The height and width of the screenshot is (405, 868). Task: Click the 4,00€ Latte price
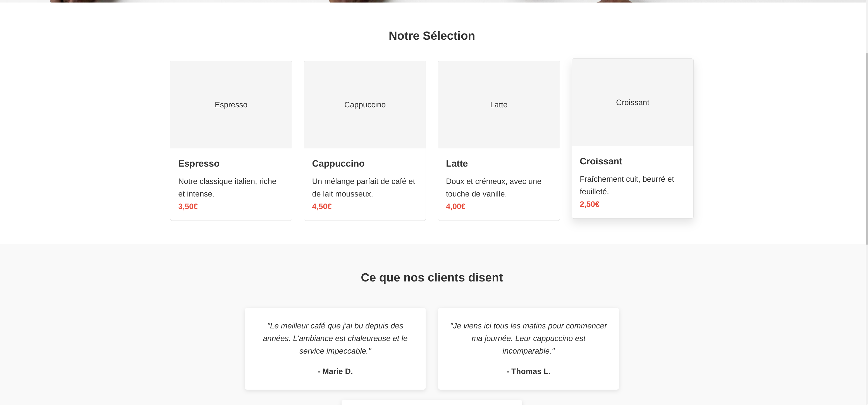click(x=455, y=206)
